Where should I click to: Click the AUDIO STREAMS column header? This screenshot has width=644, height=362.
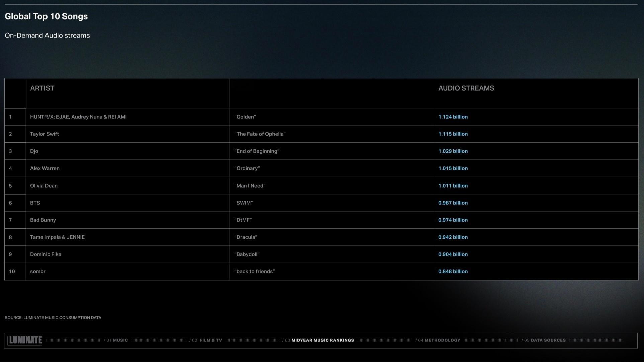pos(466,88)
